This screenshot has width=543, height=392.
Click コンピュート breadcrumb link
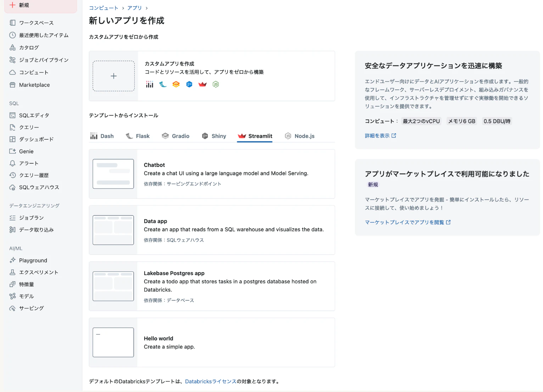coord(103,8)
